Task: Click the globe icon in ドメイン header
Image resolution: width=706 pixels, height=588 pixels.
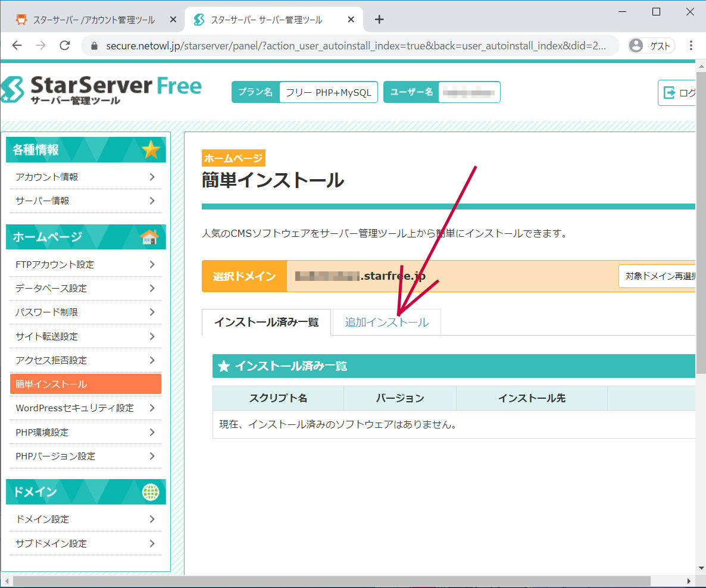Action: click(151, 492)
